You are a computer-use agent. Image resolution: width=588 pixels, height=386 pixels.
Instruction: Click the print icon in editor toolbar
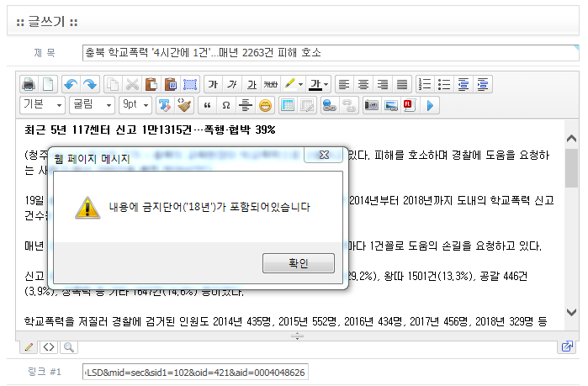29,84
